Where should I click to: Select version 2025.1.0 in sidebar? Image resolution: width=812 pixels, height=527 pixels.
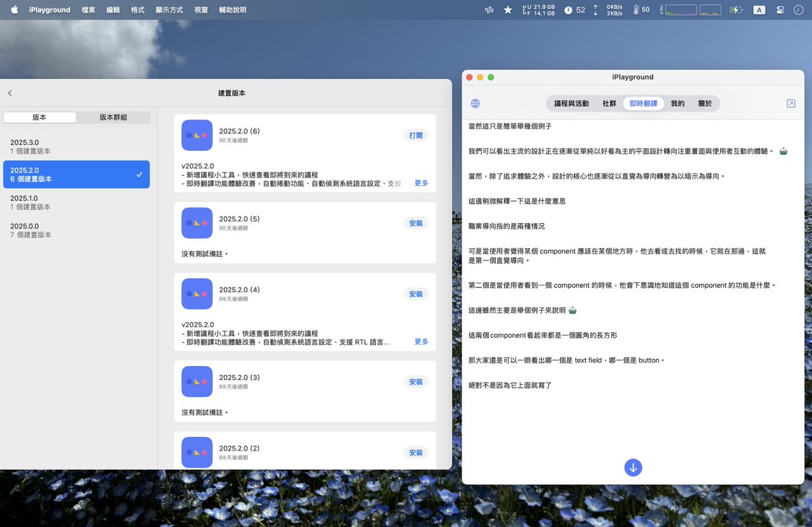76,202
